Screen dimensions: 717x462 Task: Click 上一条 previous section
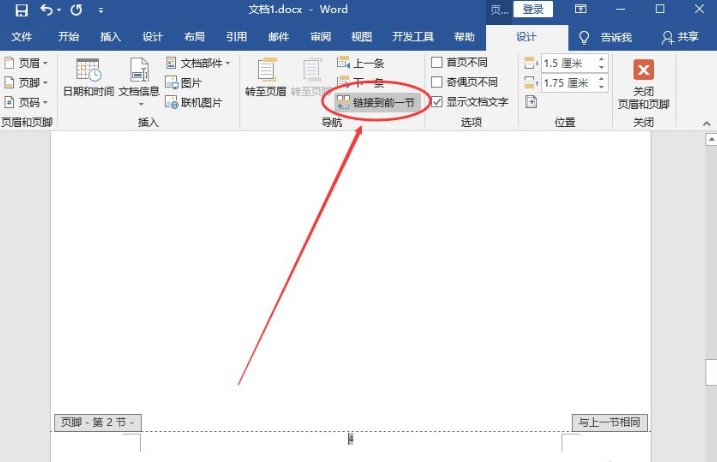point(360,63)
